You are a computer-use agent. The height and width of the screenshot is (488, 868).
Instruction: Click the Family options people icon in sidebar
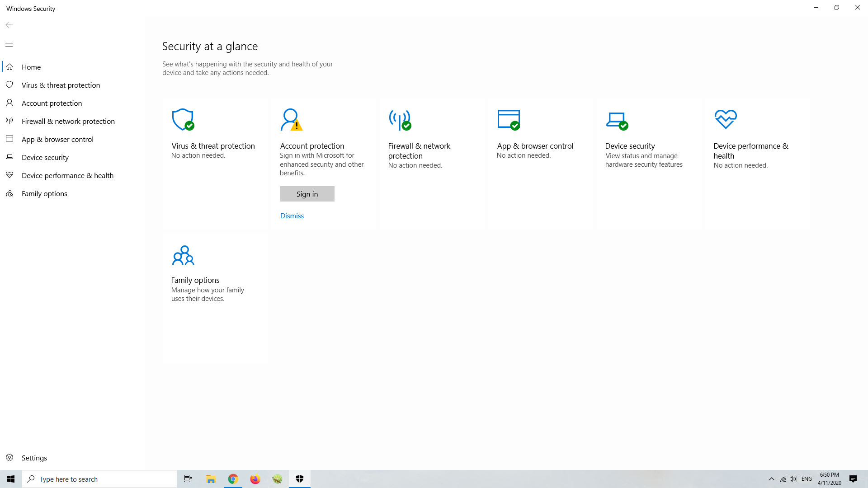tap(9, 193)
